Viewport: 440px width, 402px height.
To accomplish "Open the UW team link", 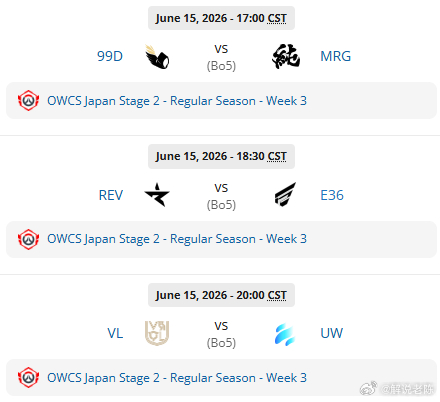I will click(x=331, y=333).
